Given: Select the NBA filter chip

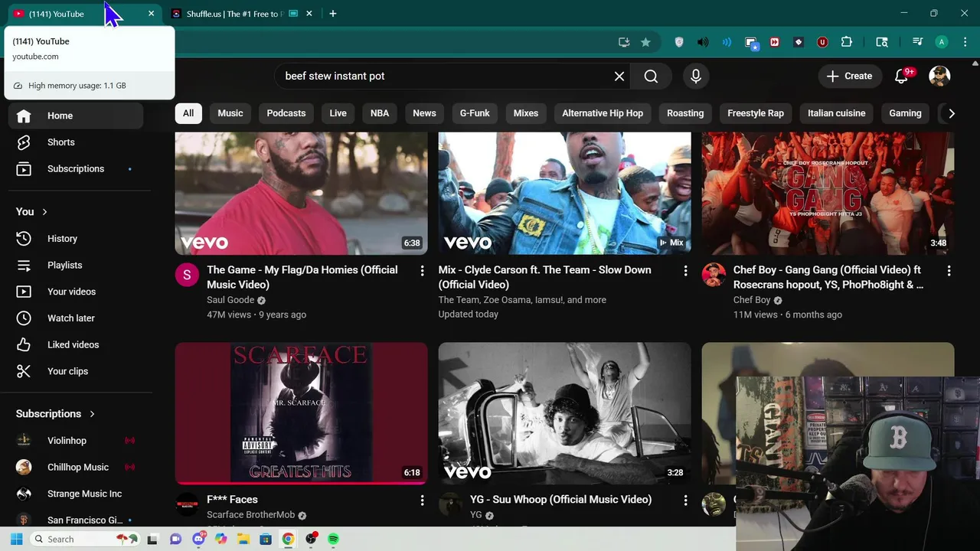Looking at the screenshot, I should (x=380, y=113).
